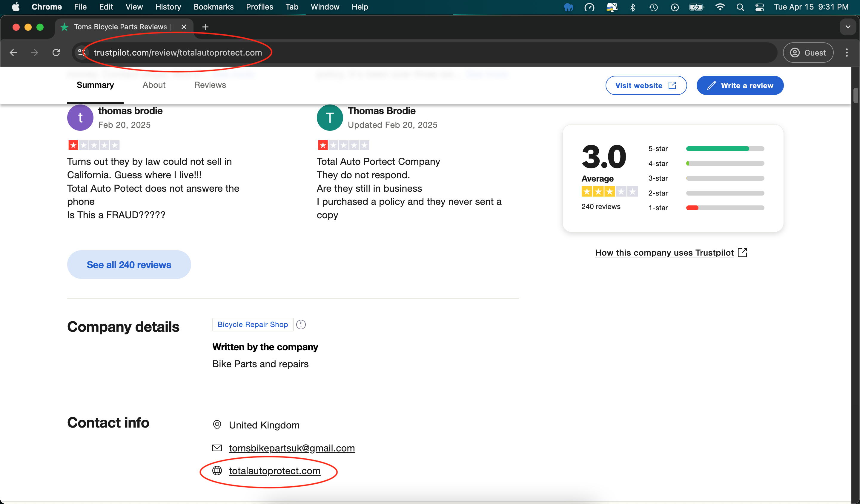Viewport: 860px width, 504px height.
Task: Click the date and time in menu bar
Action: click(x=811, y=7)
